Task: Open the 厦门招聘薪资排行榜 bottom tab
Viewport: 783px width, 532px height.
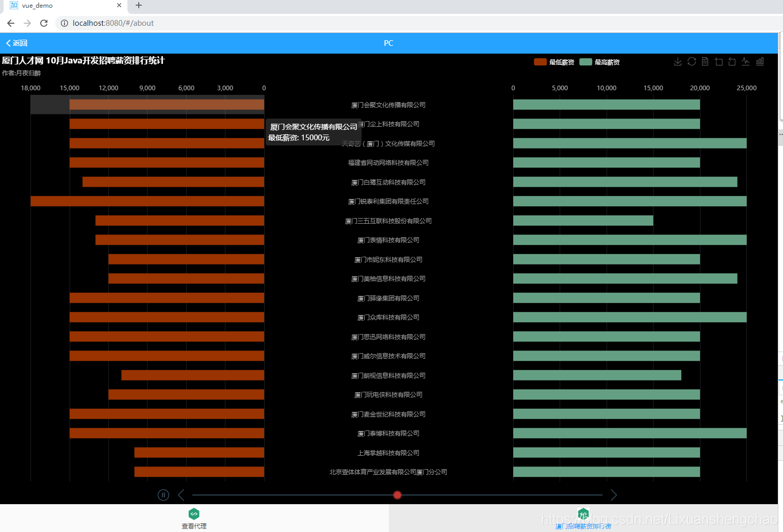Action: [x=583, y=518]
